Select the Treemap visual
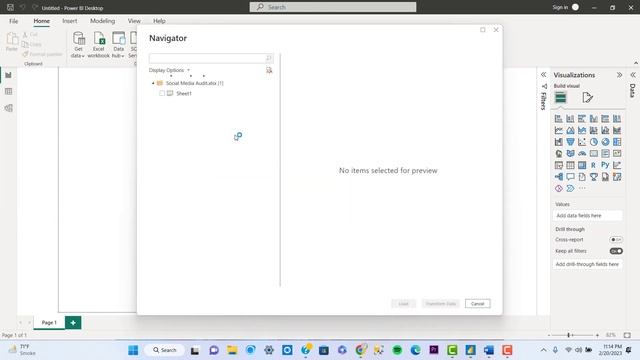This screenshot has height=360, width=640. pyautogui.click(x=617, y=142)
